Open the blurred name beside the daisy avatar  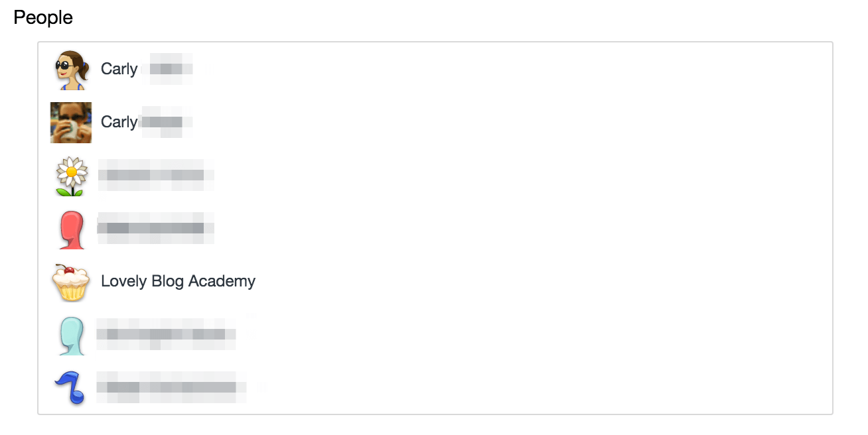click(x=156, y=176)
